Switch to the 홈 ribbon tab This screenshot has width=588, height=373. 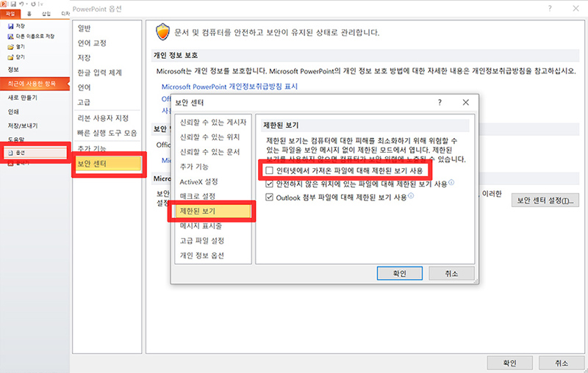(x=29, y=14)
